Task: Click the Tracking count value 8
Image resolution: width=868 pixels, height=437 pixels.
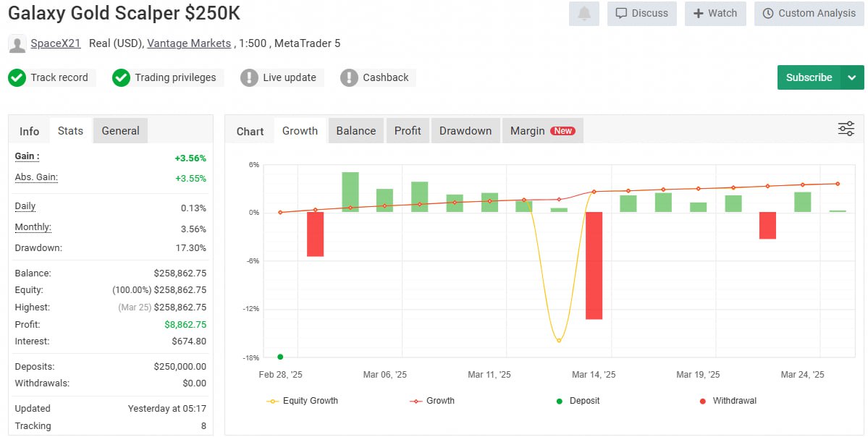Action: (203, 426)
